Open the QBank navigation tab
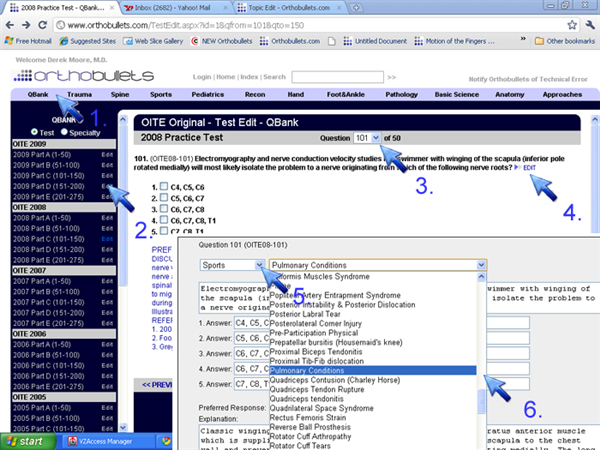600x450 pixels. click(x=38, y=95)
